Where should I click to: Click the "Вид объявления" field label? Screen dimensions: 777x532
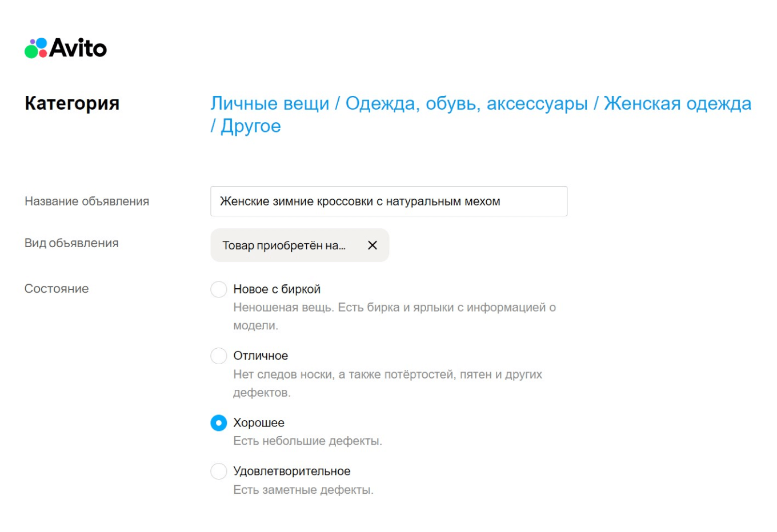tap(71, 243)
